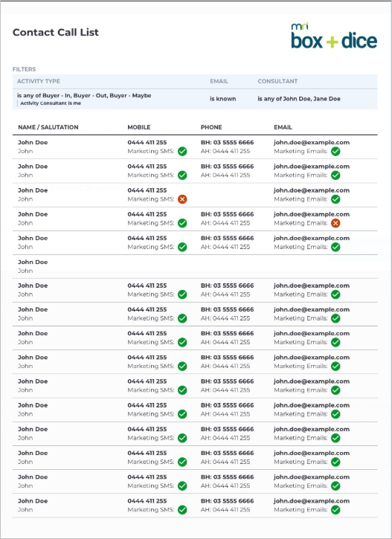This screenshot has height=539, width=392.
Task: Select the 'Buyer - In, Buyer - Out' filter value
Action: 84,96
